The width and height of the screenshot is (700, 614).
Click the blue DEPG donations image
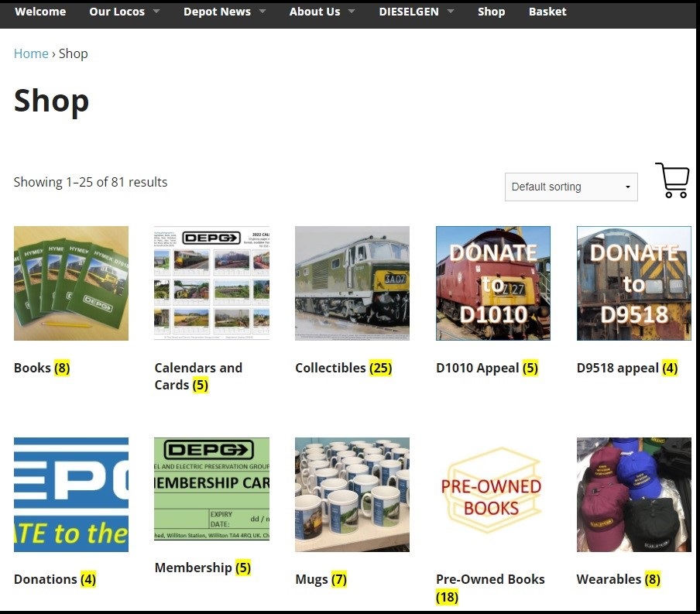pyautogui.click(x=71, y=495)
